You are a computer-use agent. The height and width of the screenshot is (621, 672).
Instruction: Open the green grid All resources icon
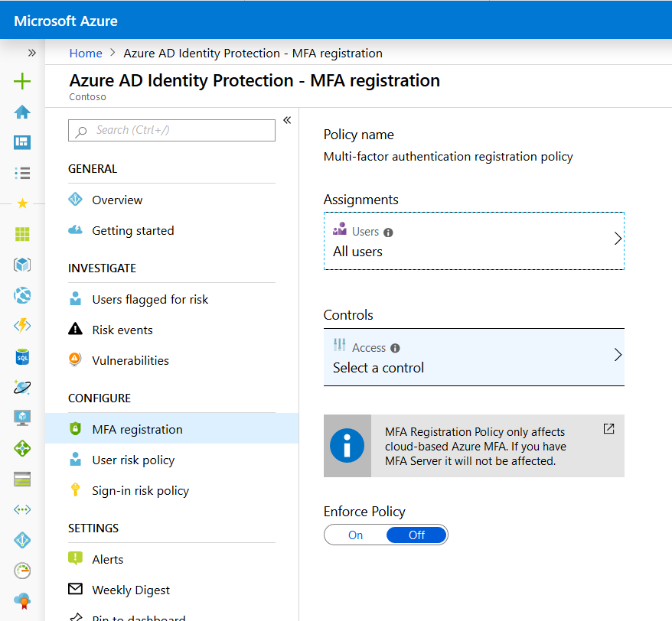pos(22,234)
